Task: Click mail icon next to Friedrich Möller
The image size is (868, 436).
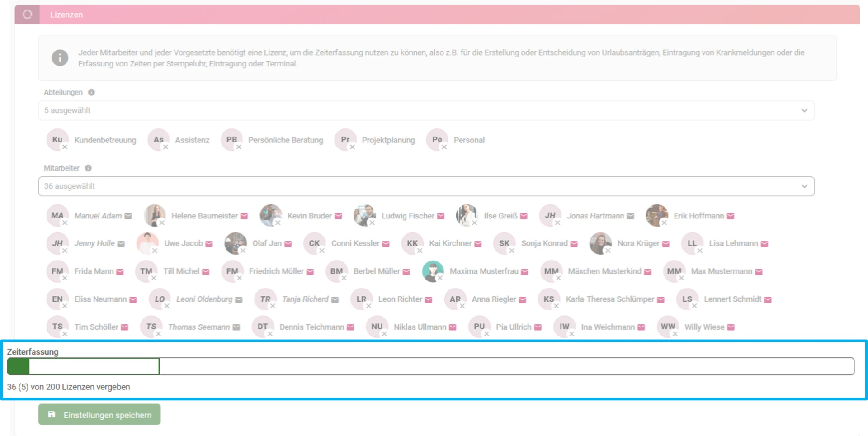Action: (x=310, y=272)
